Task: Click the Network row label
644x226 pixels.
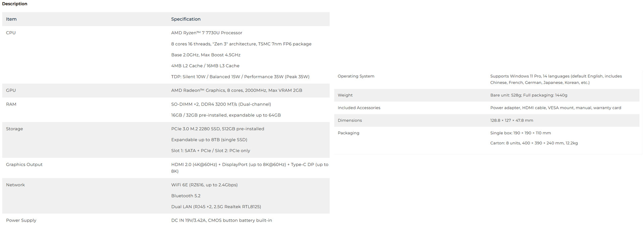Action: pyautogui.click(x=15, y=185)
